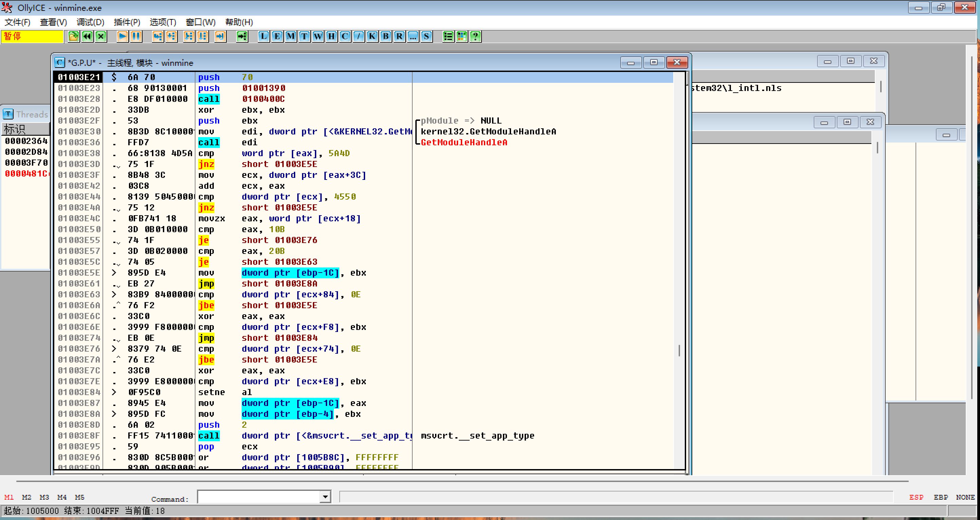
Task: Expand the Command combo box dropdown arrow
Action: [325, 496]
